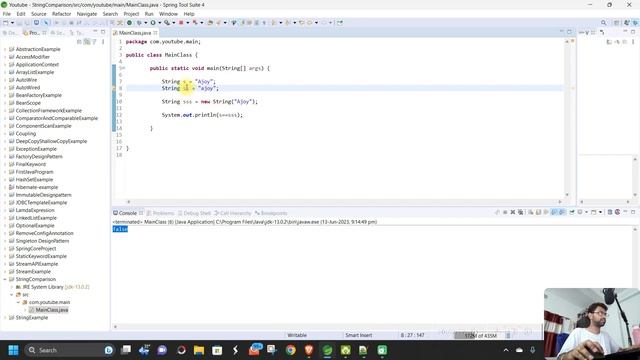Expand the AbstractionExample project

point(5,49)
